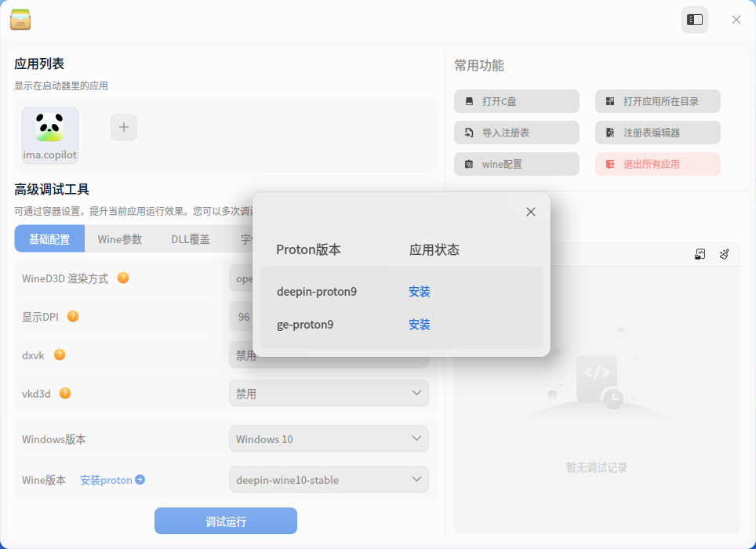756x549 pixels.
Task: Open the WineD3D render mode dropdown
Action: 241,278
